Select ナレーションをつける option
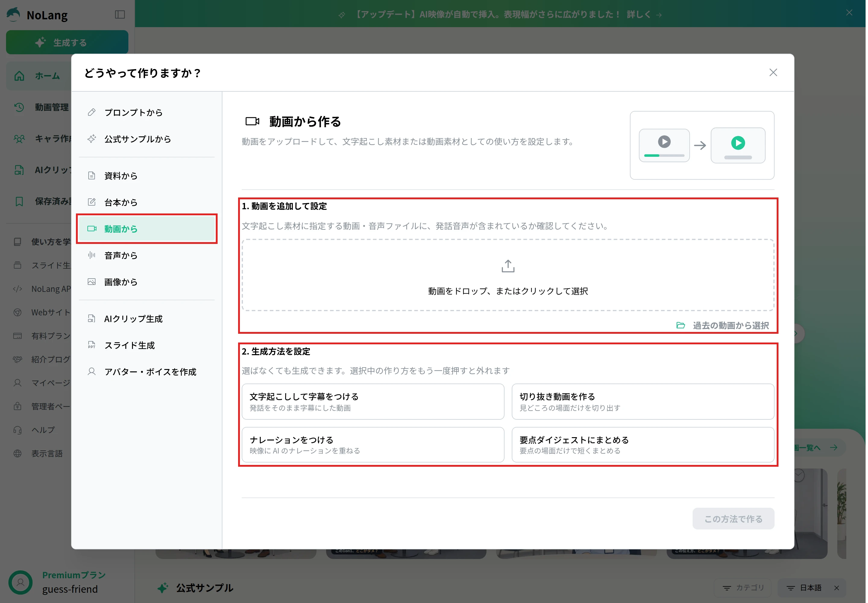The height and width of the screenshot is (603, 868). click(373, 444)
